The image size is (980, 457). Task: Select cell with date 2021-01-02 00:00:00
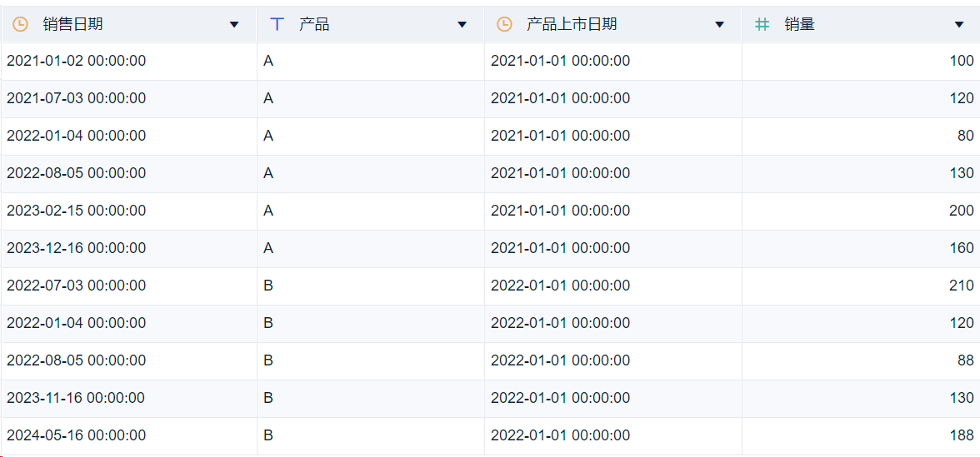coord(77,61)
